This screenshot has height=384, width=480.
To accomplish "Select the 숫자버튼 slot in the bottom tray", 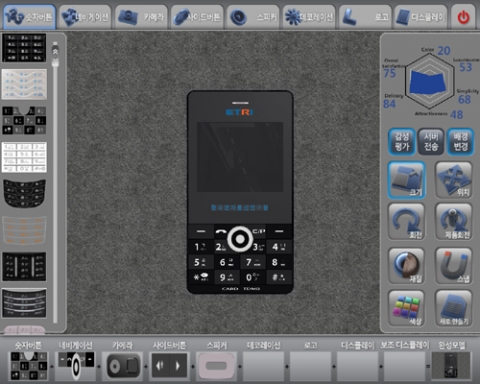I will (x=28, y=366).
